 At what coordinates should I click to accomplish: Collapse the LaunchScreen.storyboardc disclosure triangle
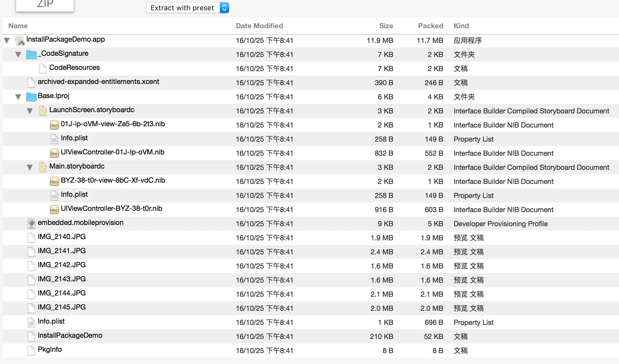[x=30, y=111]
